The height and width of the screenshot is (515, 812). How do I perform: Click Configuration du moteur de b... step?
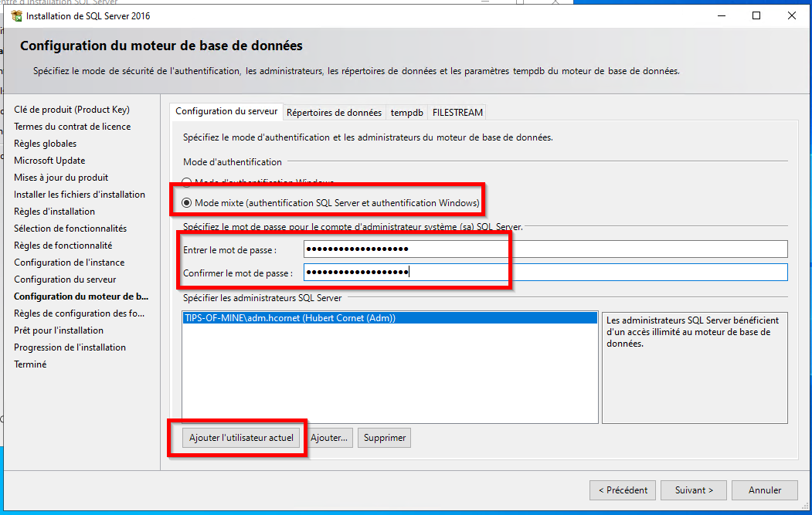coord(81,296)
